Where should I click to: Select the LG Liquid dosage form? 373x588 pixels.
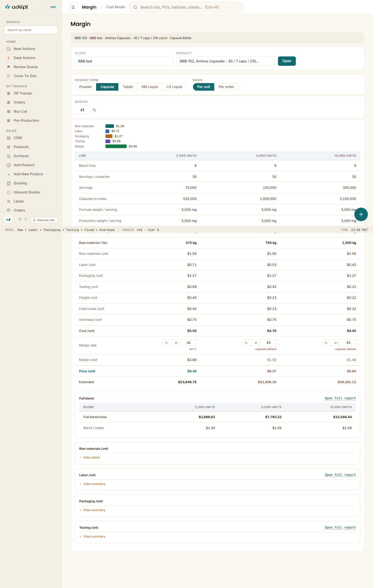[174, 87]
